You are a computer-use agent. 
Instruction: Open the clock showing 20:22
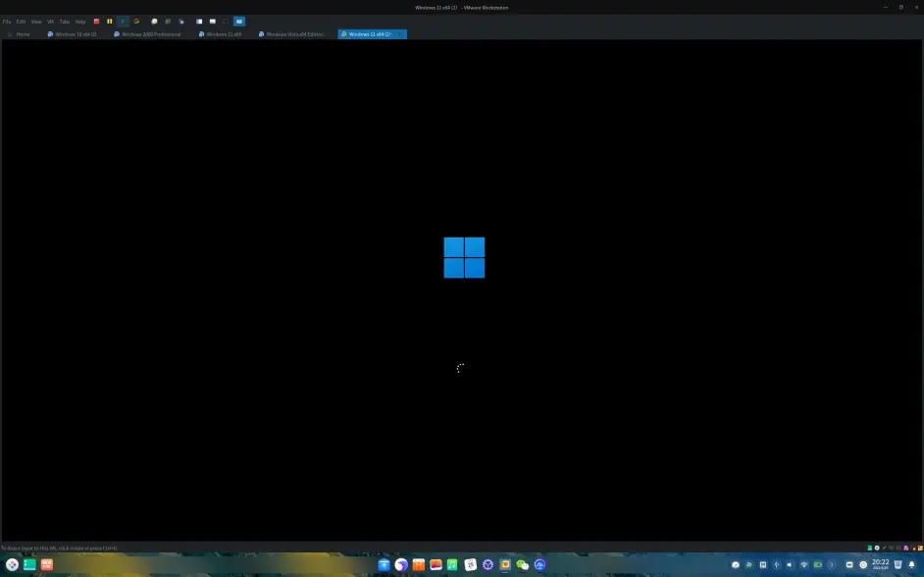881,564
